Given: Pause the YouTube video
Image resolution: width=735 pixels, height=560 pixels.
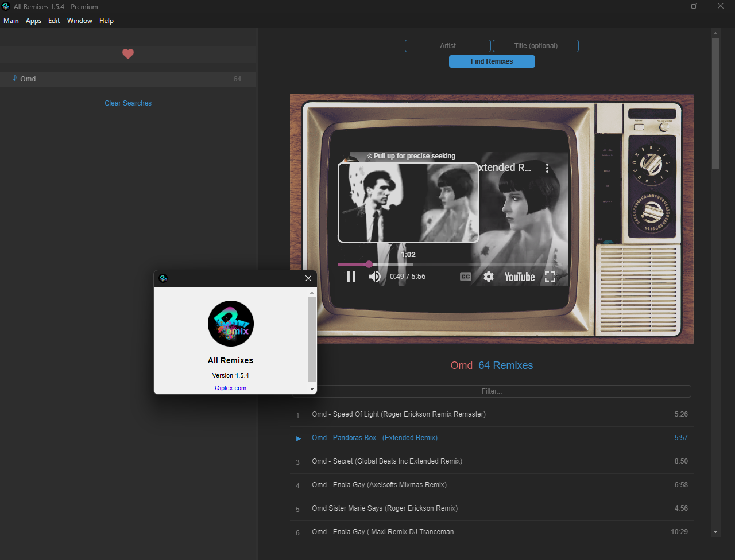Looking at the screenshot, I should coord(351,277).
